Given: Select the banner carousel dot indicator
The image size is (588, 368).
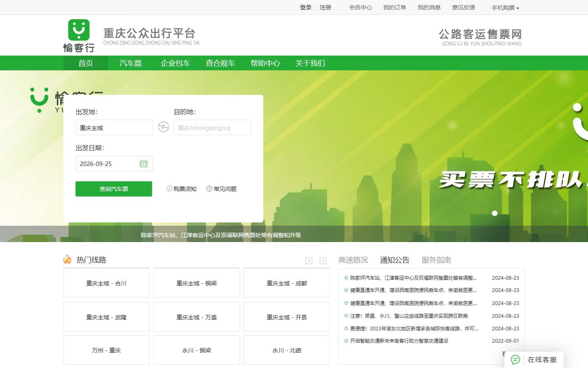Looking at the screenshot, I should [x=494, y=213].
